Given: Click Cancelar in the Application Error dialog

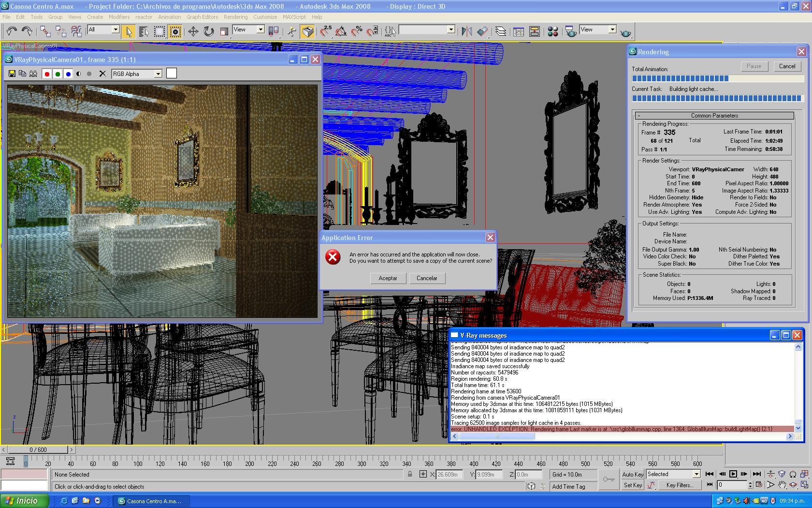Looking at the screenshot, I should point(427,278).
